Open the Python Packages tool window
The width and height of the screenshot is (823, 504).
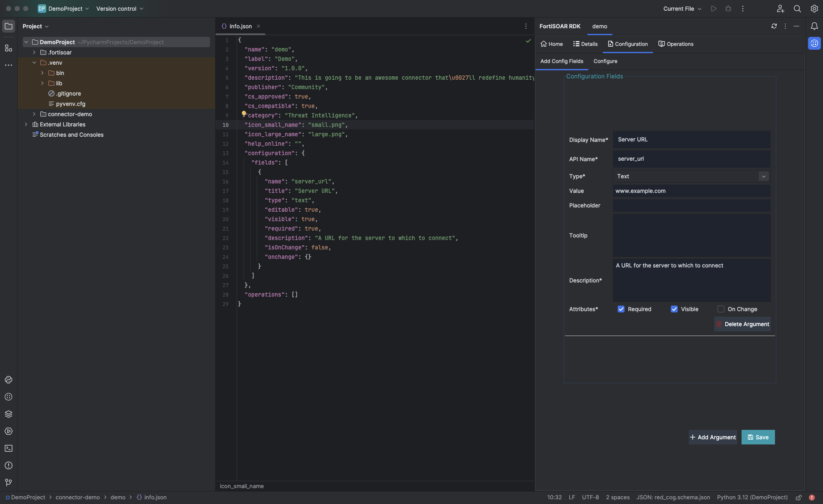(x=8, y=414)
